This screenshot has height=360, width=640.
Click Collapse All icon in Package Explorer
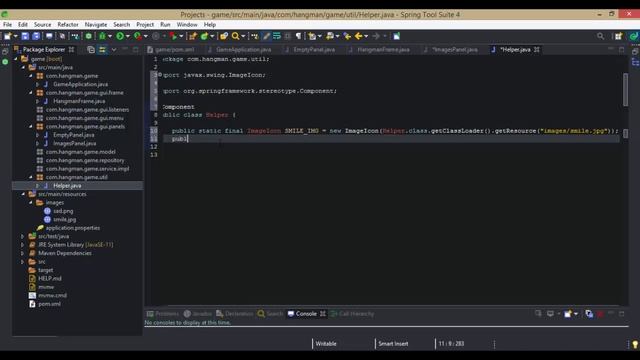pyautogui.click(x=91, y=49)
